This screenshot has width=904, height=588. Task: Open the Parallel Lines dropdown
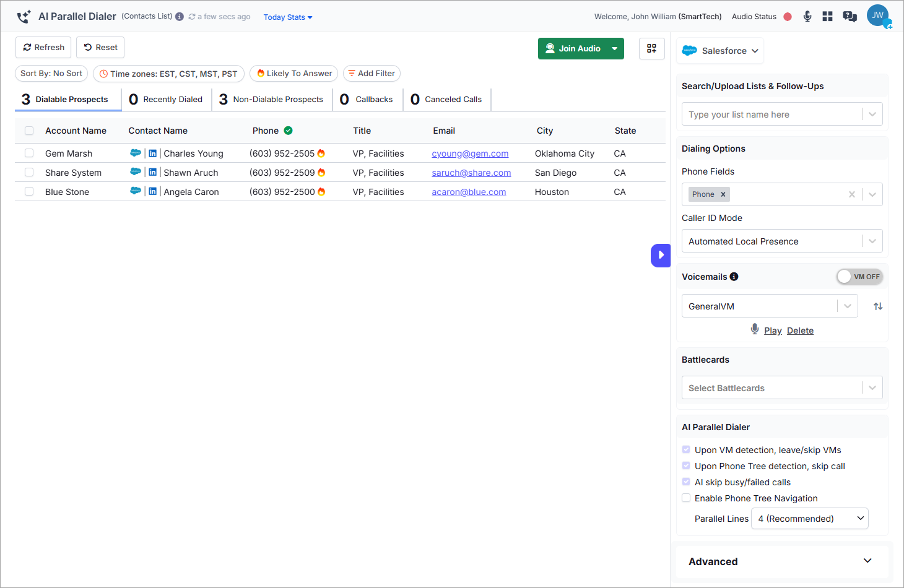pyautogui.click(x=810, y=519)
